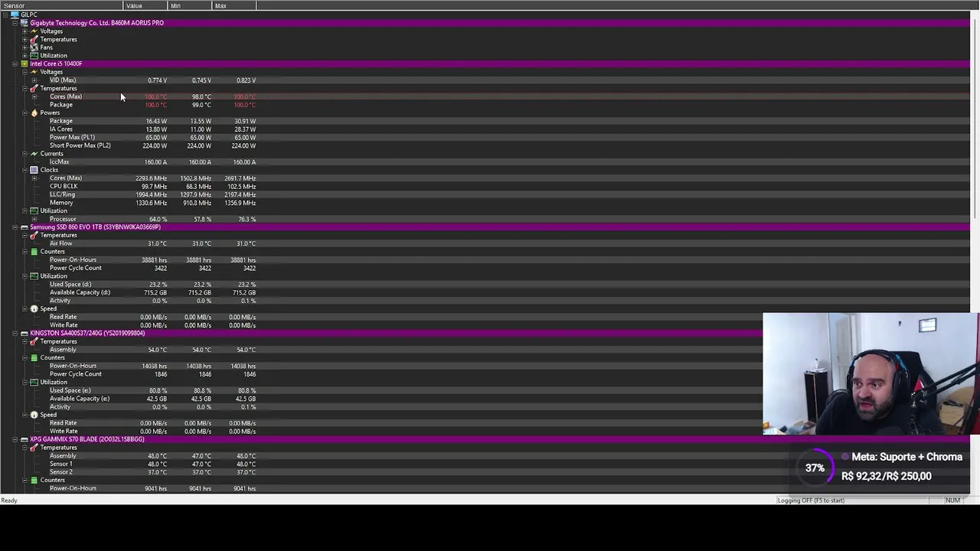Screen dimensions: 980x551
Task: Click the Utilization icon under KINGSTON drive
Action: pos(34,382)
